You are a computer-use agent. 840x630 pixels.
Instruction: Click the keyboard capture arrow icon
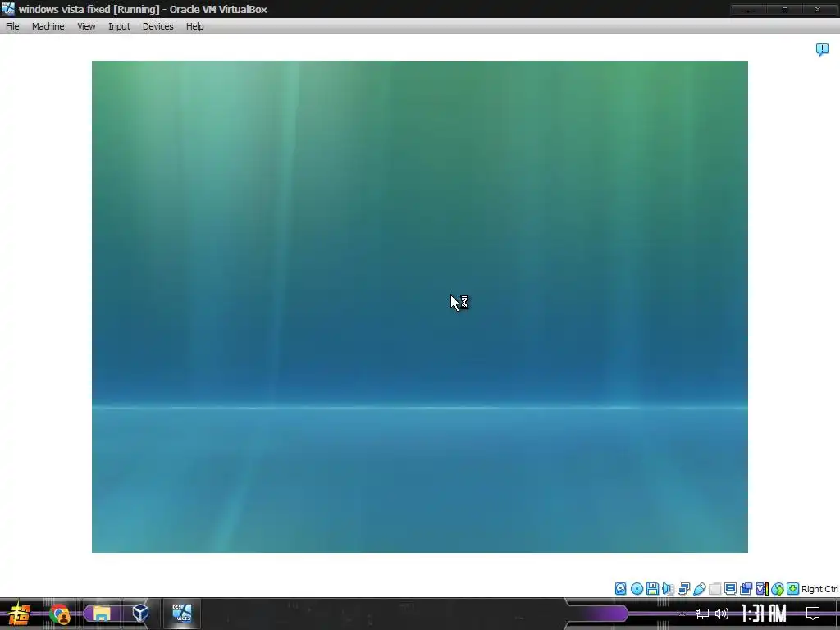[x=793, y=589]
